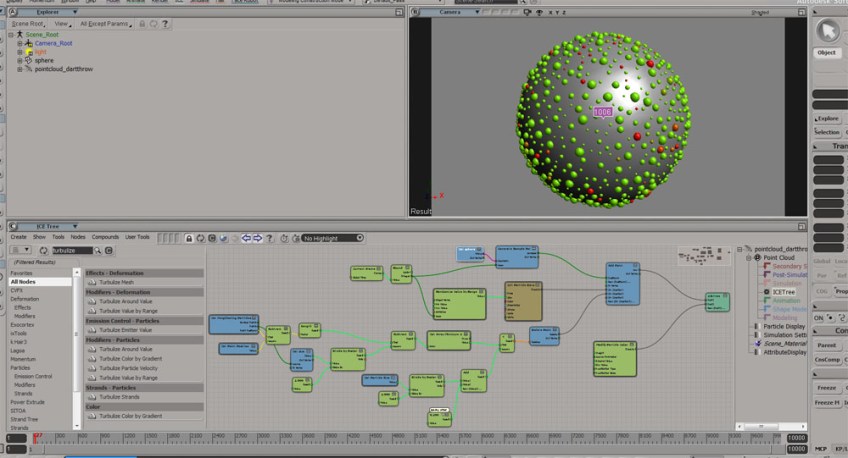Click the refresh icon in ICE Tree toolbar

point(200,238)
